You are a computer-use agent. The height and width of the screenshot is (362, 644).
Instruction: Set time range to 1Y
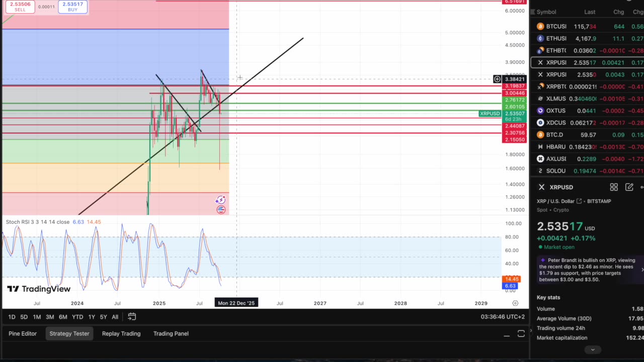pyautogui.click(x=92, y=317)
